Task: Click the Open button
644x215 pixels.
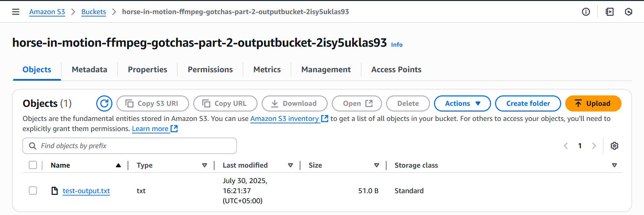Action: pyautogui.click(x=357, y=103)
